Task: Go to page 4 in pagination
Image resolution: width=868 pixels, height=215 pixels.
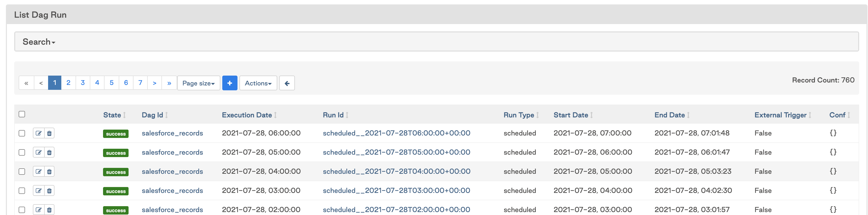Action: coord(97,83)
